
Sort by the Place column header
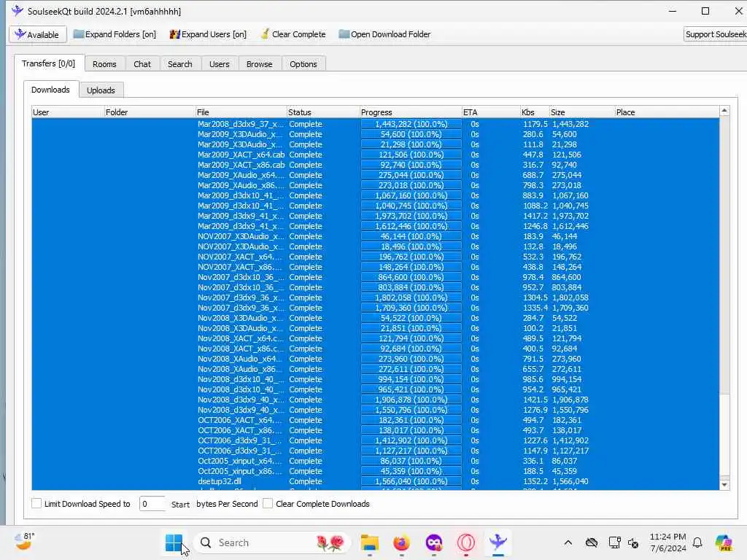(667, 112)
